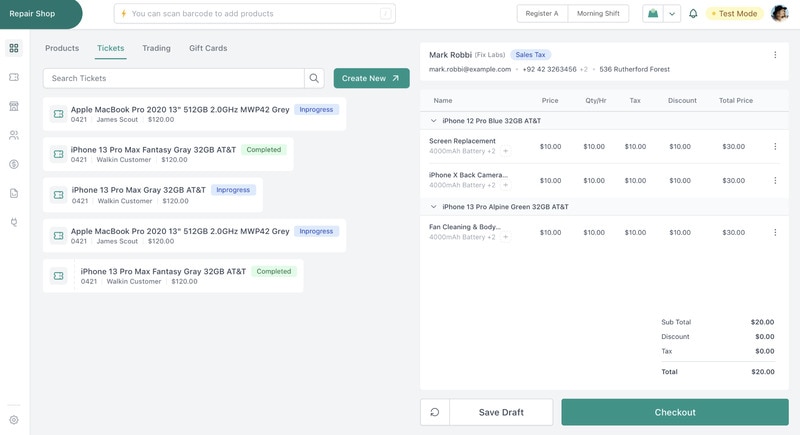Open three-dot menu for Screen Replacement row
Image resolution: width=800 pixels, height=435 pixels.
point(775,146)
